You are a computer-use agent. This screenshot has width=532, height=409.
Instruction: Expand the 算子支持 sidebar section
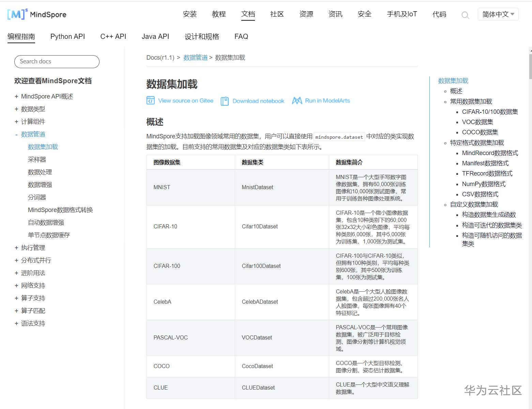(x=16, y=298)
